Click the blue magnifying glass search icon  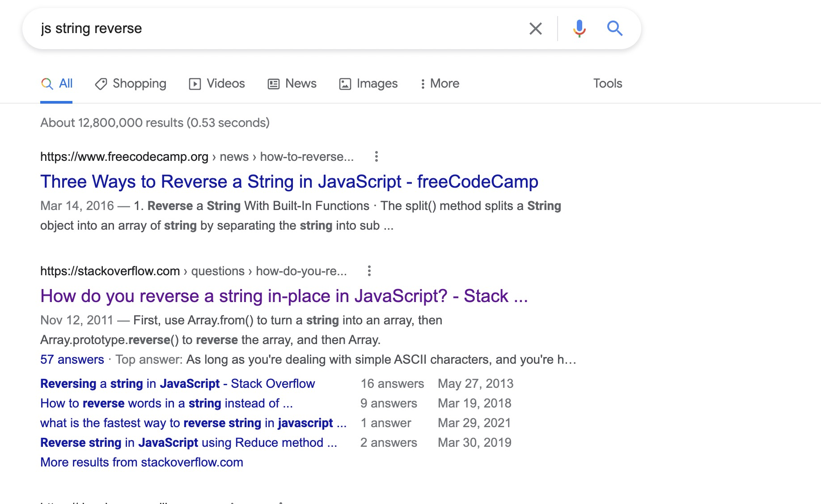pos(615,29)
